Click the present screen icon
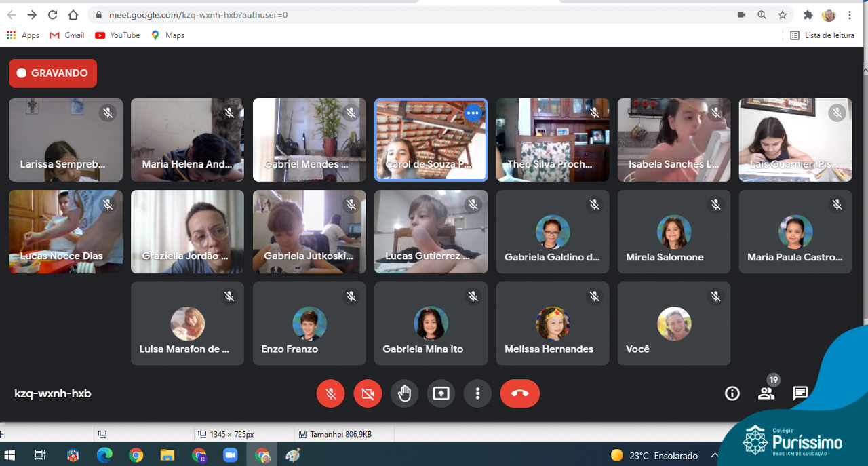Viewport: 868px width, 466px height. click(441, 393)
